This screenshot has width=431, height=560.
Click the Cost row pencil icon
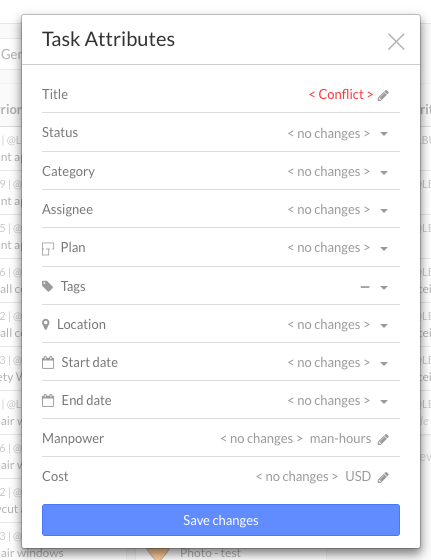(383, 477)
